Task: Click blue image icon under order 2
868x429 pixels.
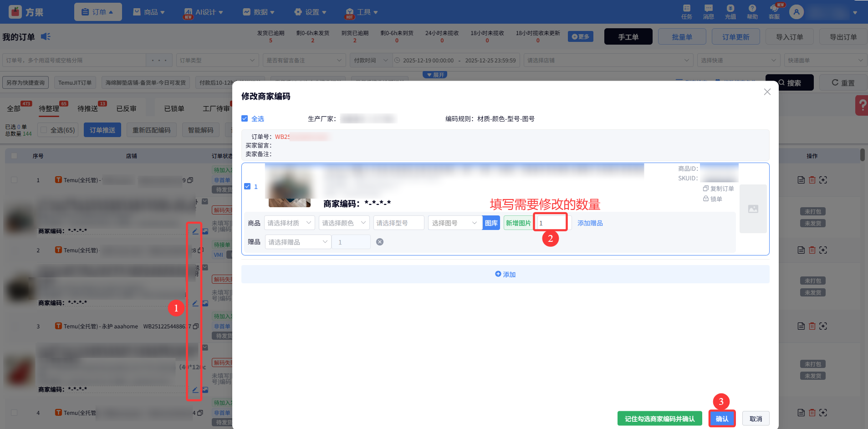Action: pyautogui.click(x=205, y=303)
